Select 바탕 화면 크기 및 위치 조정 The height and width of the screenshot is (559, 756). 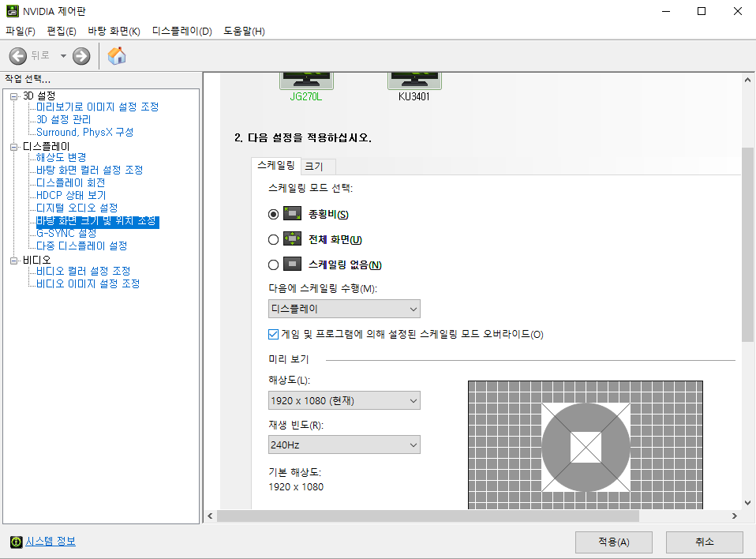(x=97, y=221)
